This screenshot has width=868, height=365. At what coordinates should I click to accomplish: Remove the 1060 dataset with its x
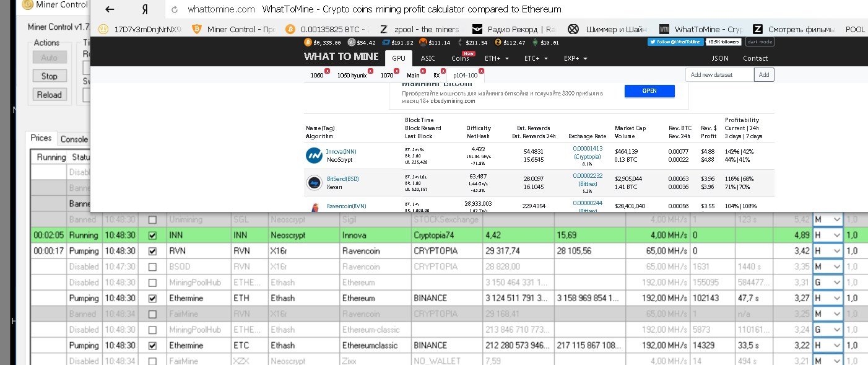[x=328, y=71]
